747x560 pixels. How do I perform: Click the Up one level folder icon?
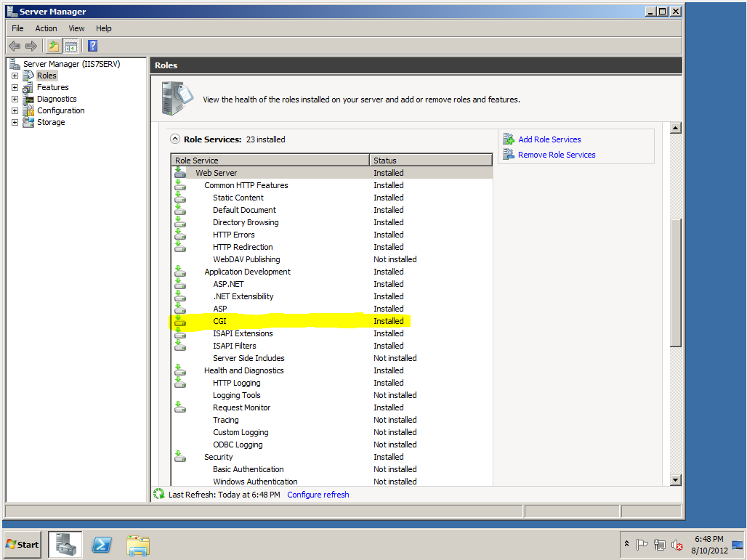click(x=54, y=46)
